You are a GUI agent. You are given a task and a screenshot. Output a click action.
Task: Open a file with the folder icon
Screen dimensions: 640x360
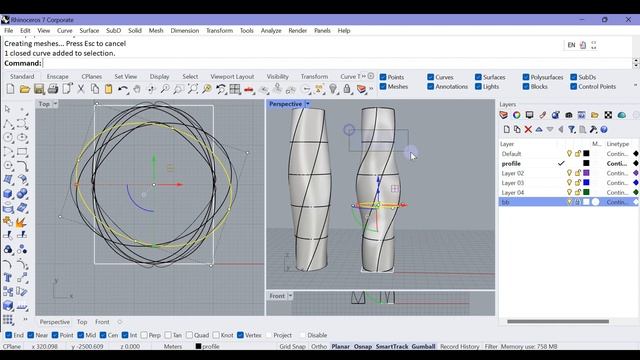25,89
